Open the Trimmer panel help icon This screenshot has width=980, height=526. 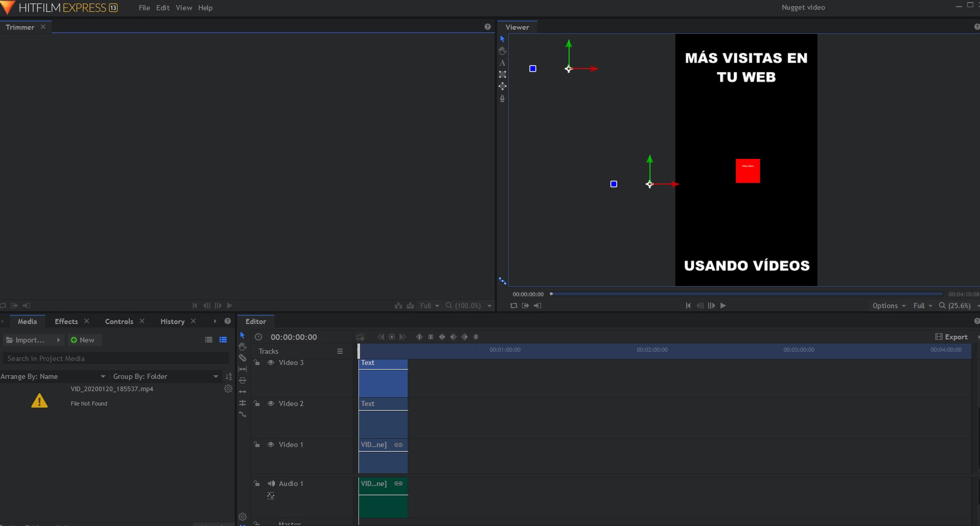tap(488, 27)
